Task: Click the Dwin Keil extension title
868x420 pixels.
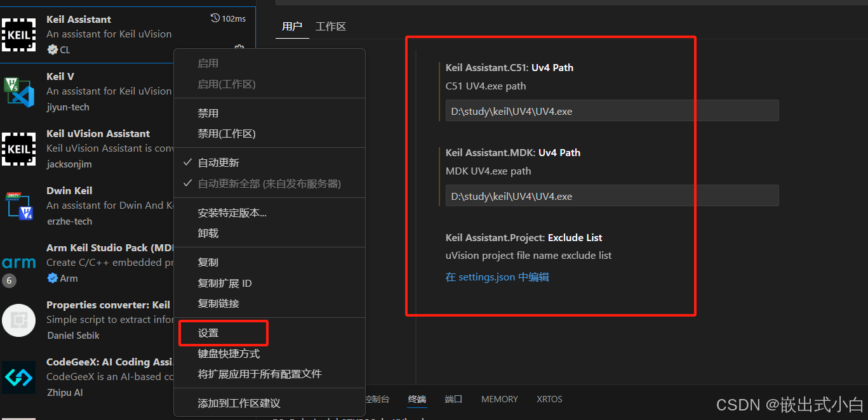Action: pos(69,191)
